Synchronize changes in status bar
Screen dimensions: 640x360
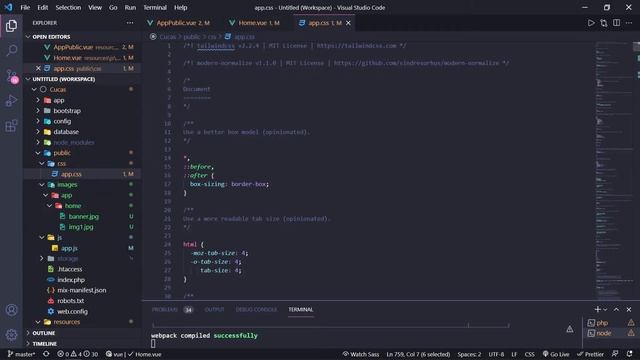click(46, 354)
